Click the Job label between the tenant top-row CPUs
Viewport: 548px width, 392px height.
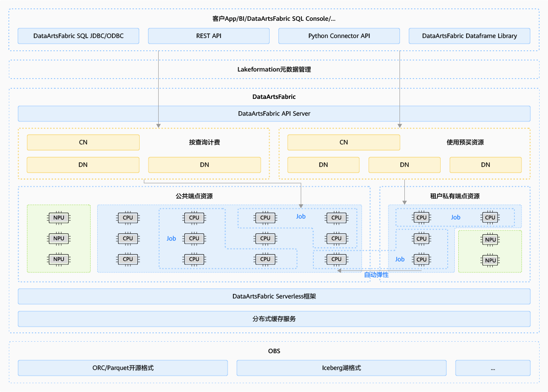click(456, 218)
